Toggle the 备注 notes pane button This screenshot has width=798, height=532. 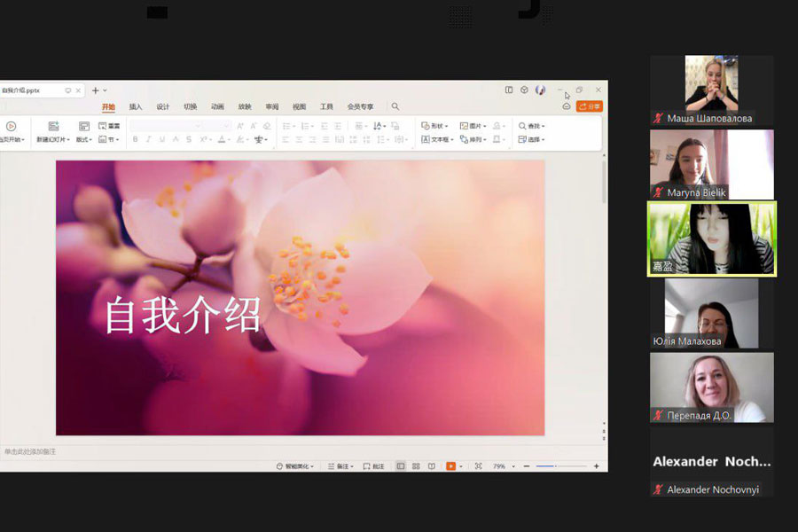click(x=340, y=465)
